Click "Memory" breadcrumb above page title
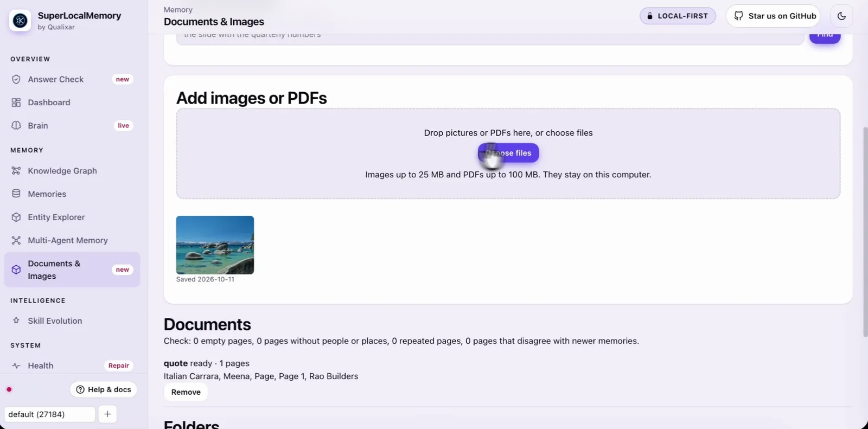 click(x=178, y=10)
